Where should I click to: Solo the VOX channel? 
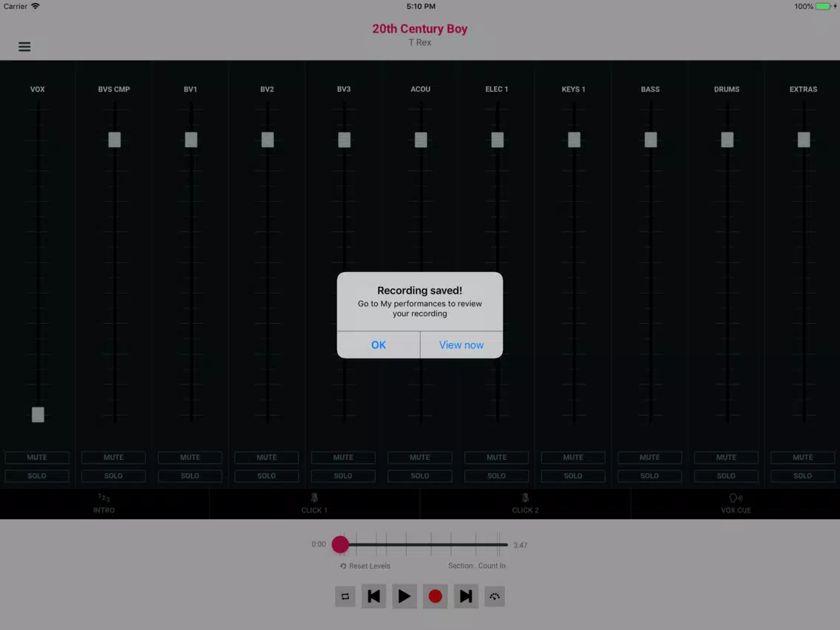(x=37, y=475)
